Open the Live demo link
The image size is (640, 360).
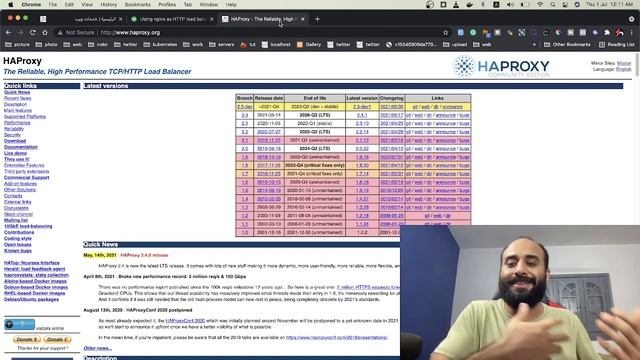(x=15, y=153)
